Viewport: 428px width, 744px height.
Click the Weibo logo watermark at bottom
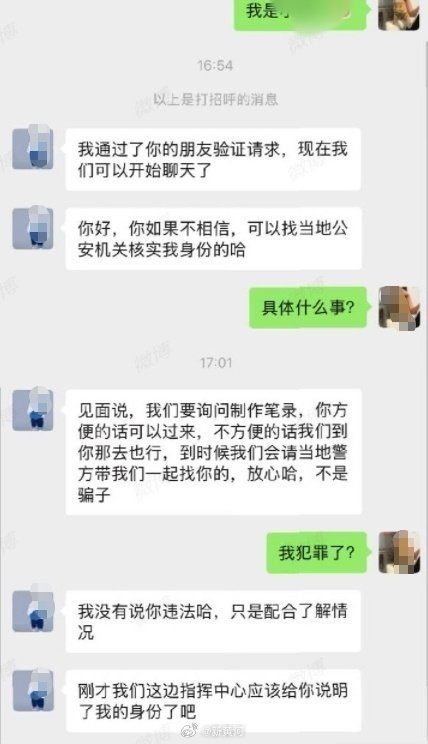[x=190, y=731]
